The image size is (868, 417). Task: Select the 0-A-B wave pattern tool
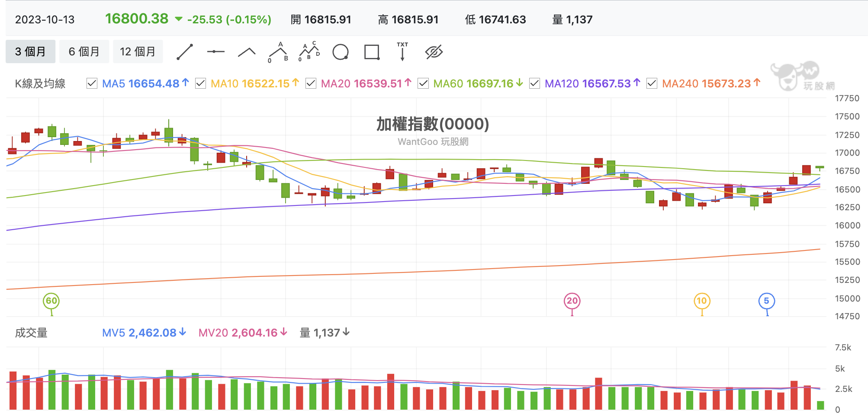(278, 52)
